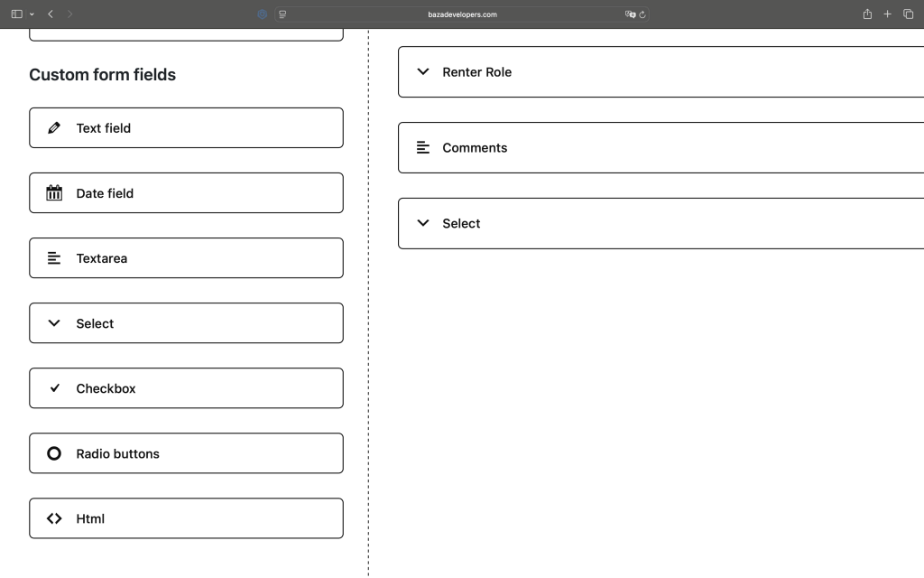This screenshot has width=924, height=578.
Task: Open the Comments form item
Action: coord(661,147)
